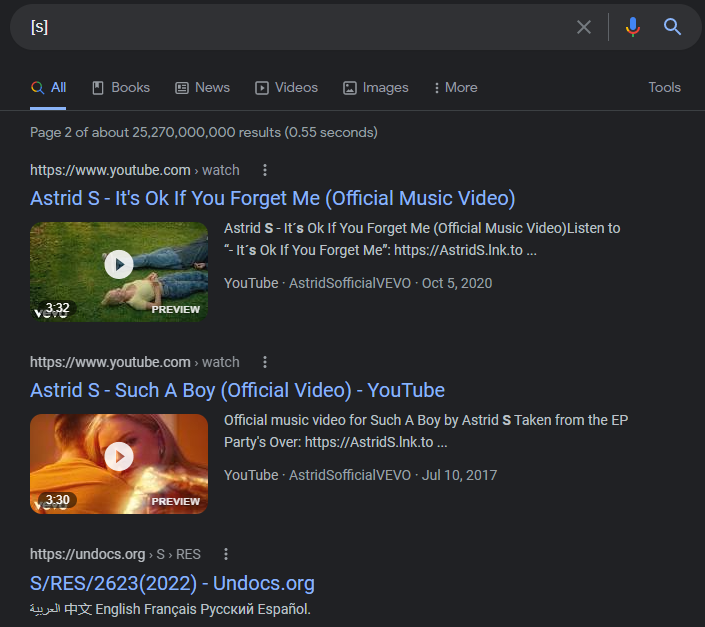Click 'YouTube · AstridSofficialVEVO · Jul 10, 2017' text

click(x=361, y=475)
